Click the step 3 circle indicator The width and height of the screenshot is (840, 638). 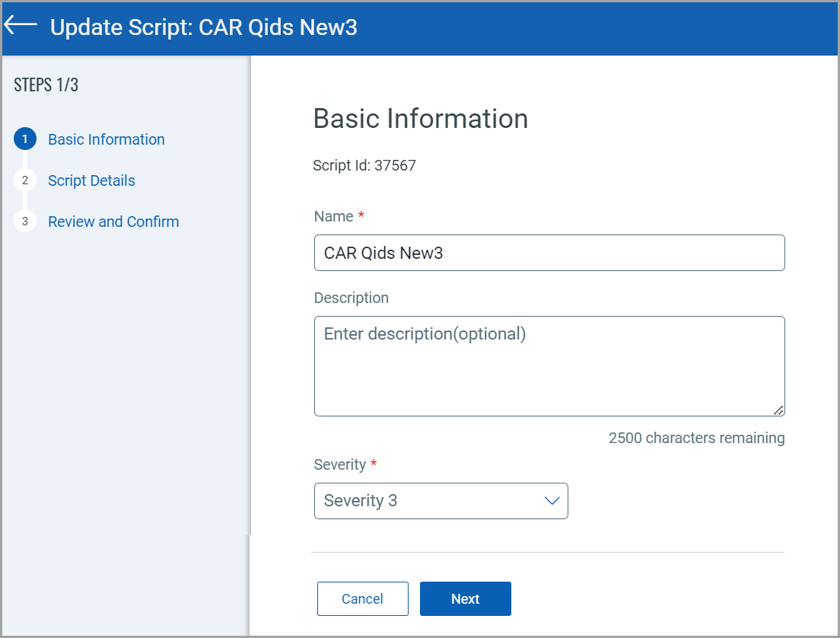point(25,222)
